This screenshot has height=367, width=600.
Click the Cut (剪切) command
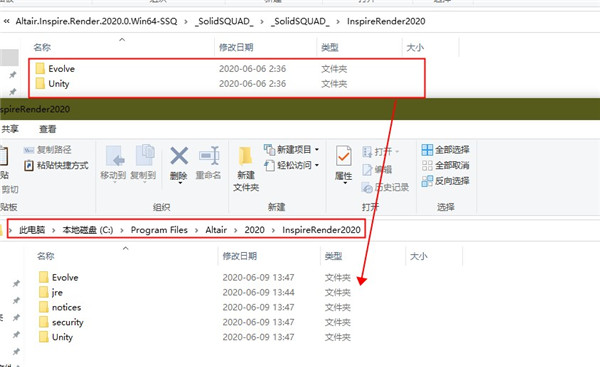click(10, 189)
